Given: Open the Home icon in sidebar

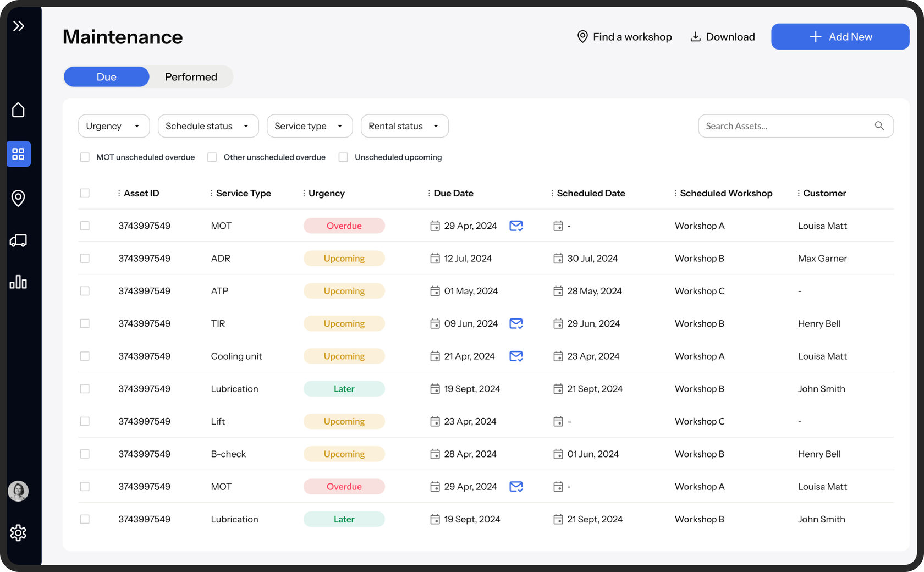Looking at the screenshot, I should pyautogui.click(x=18, y=110).
